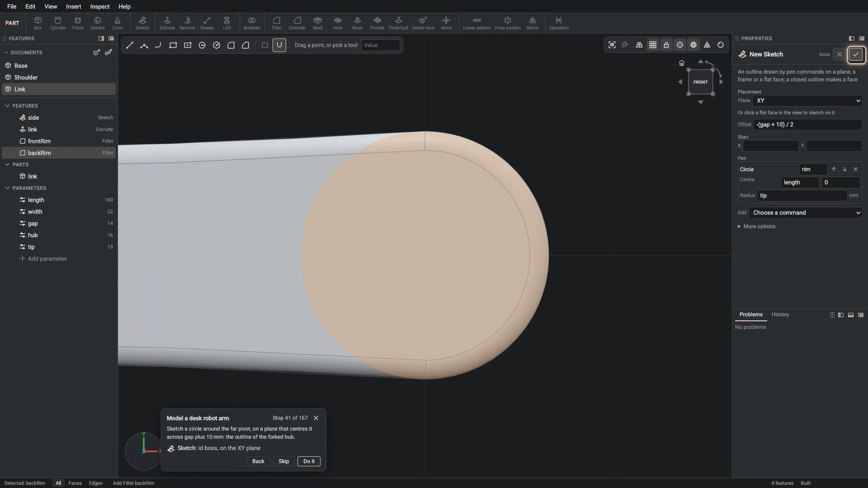Click the Loft tool
This screenshot has height=488, width=868.
[227, 23]
